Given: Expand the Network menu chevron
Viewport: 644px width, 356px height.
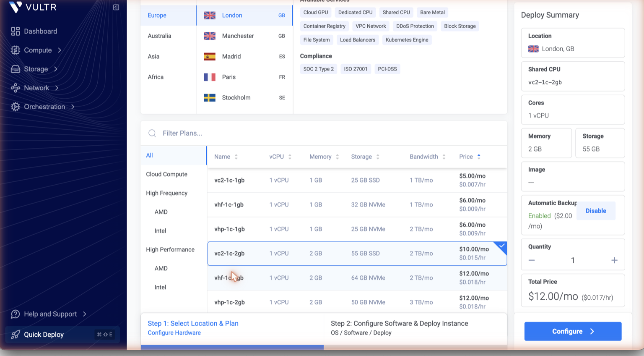Looking at the screenshot, I should click(x=57, y=88).
